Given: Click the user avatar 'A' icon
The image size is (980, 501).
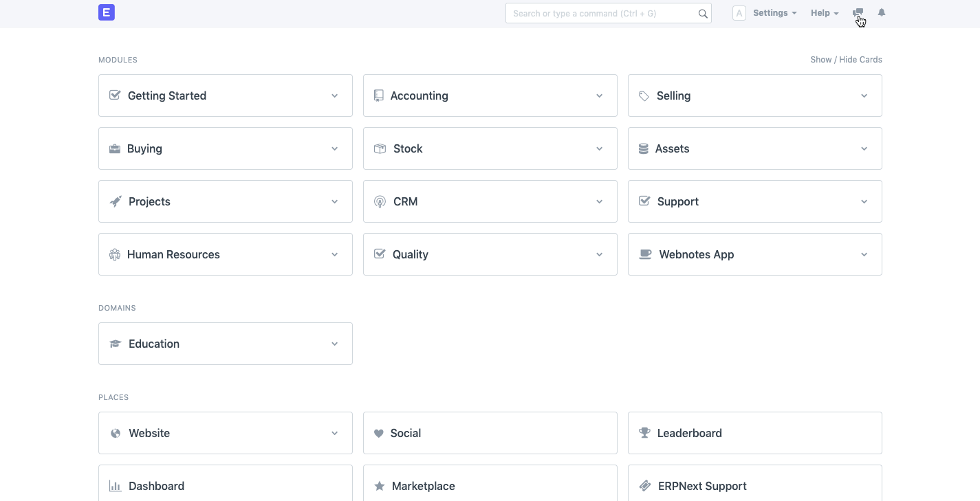Looking at the screenshot, I should tap(739, 13).
